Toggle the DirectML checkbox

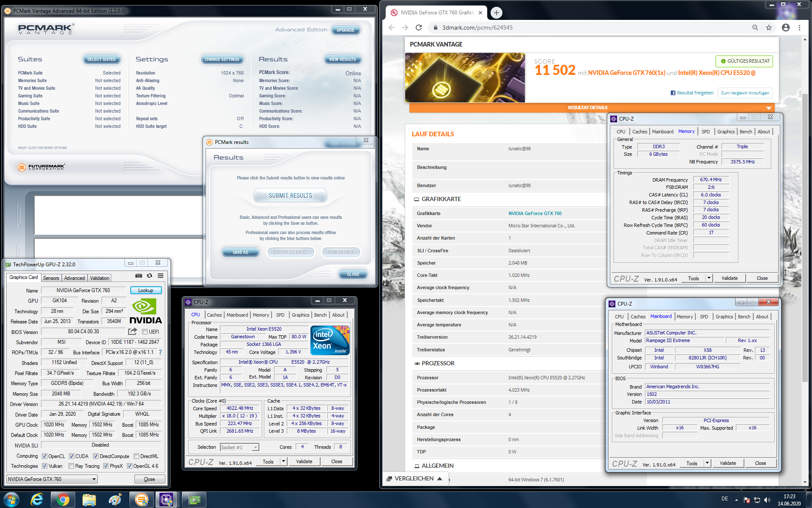136,456
